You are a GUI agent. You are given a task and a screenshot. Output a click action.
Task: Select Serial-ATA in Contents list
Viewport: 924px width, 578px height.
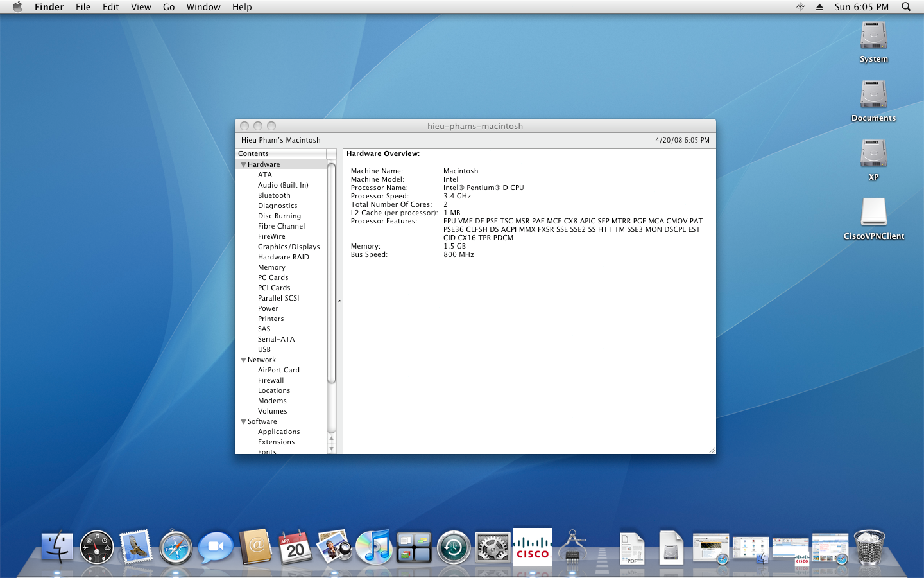tap(277, 339)
